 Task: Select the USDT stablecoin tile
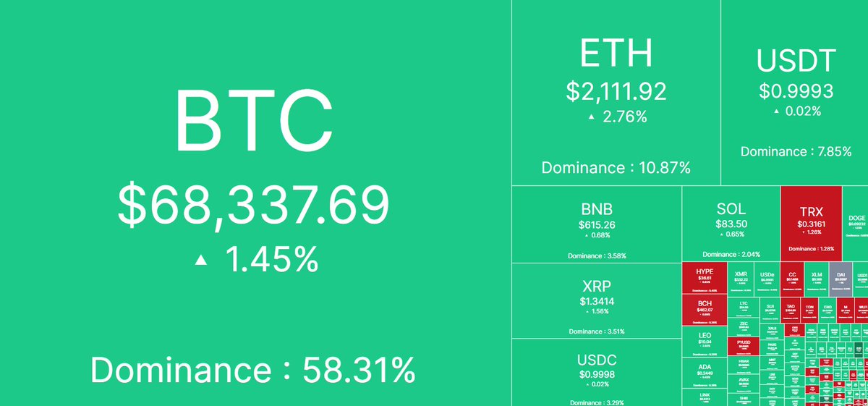pyautogui.click(x=796, y=94)
